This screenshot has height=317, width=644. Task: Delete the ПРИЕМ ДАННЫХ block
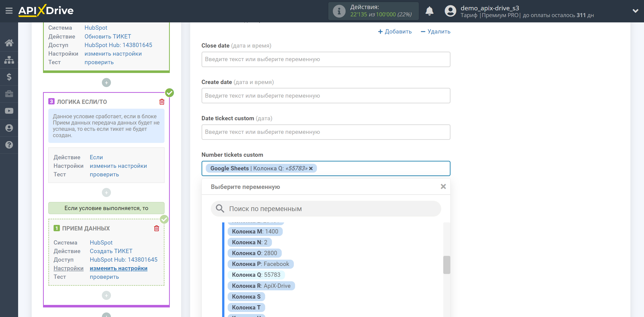pos(156,228)
